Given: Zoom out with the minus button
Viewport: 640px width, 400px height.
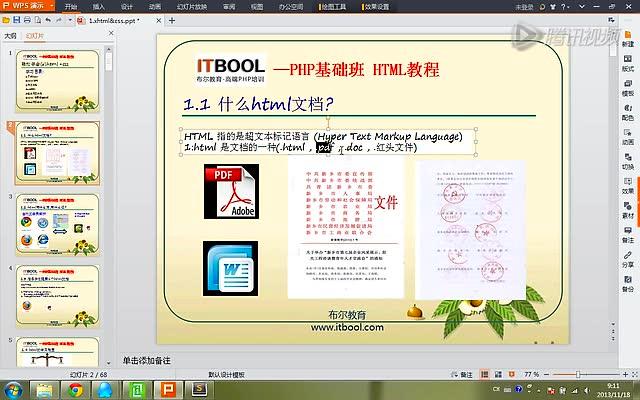Looking at the screenshot, I should [x=547, y=374].
